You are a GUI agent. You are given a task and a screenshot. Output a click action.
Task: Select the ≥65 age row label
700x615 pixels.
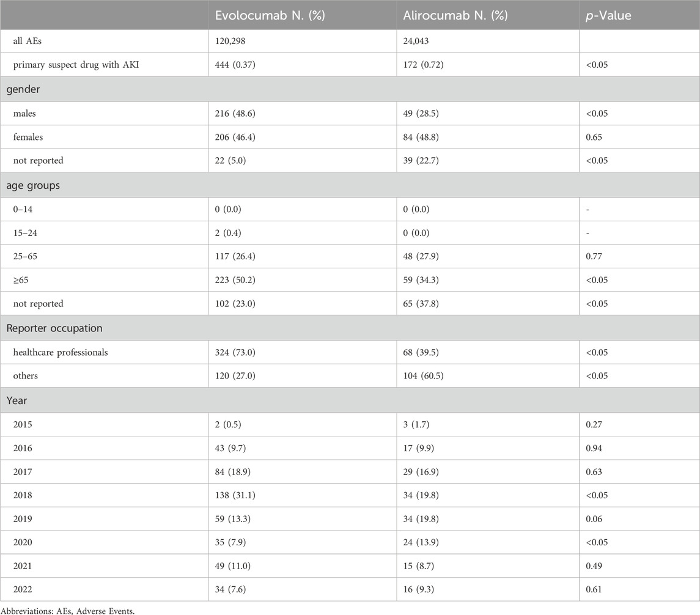click(x=21, y=280)
